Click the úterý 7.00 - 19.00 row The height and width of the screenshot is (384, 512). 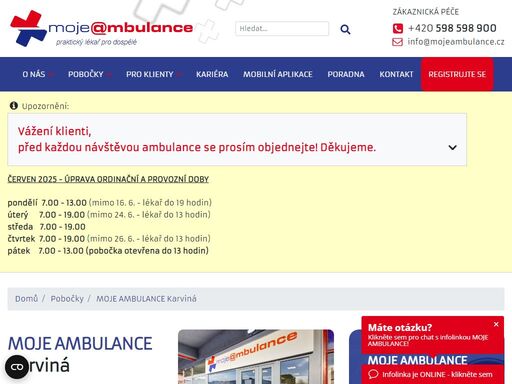pos(109,215)
